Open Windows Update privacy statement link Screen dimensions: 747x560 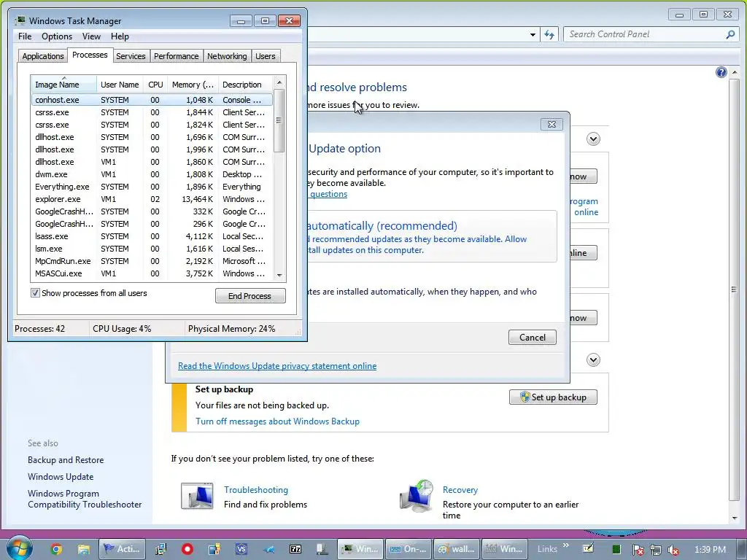277,366
